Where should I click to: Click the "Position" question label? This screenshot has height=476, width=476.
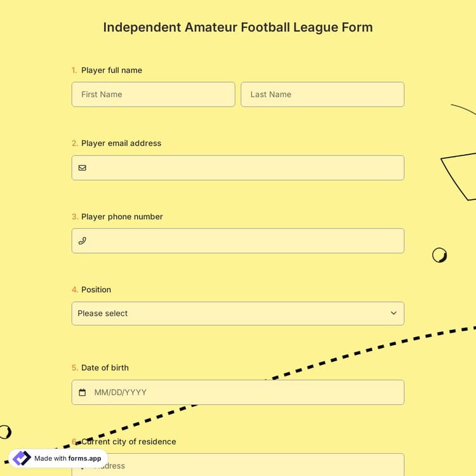pos(96,290)
